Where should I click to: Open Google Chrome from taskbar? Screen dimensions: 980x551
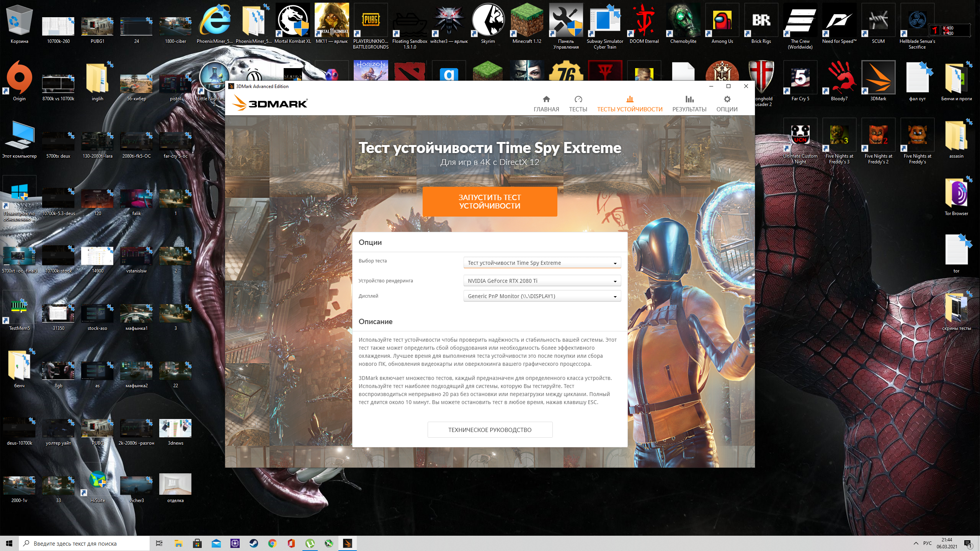272,543
